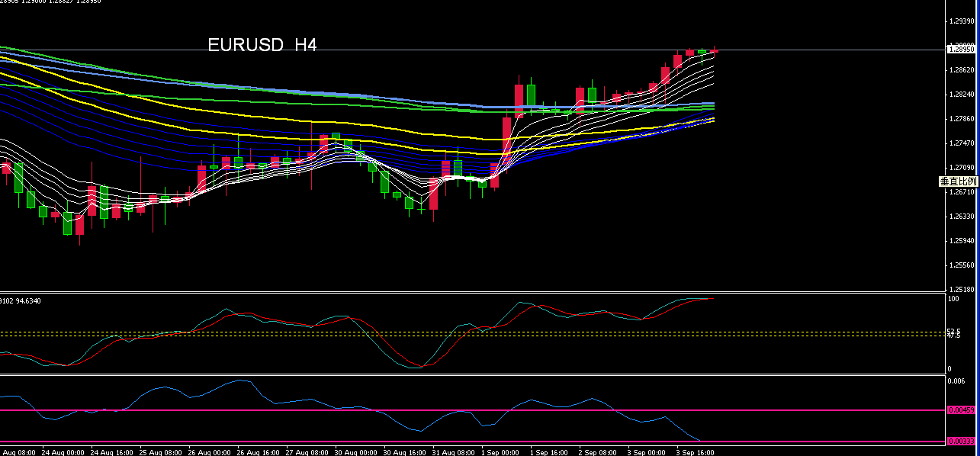Click the 1 Sep 00:00 label on time axis

[x=500, y=451]
